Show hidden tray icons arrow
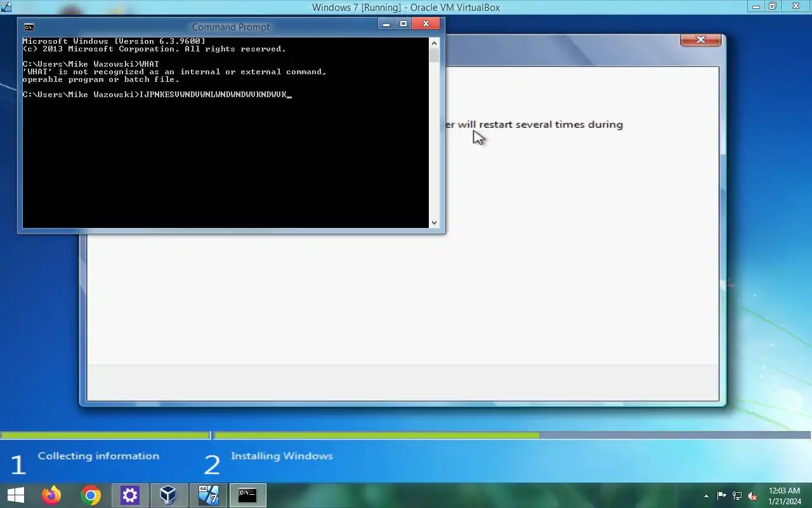Image resolution: width=812 pixels, height=508 pixels. (x=706, y=496)
